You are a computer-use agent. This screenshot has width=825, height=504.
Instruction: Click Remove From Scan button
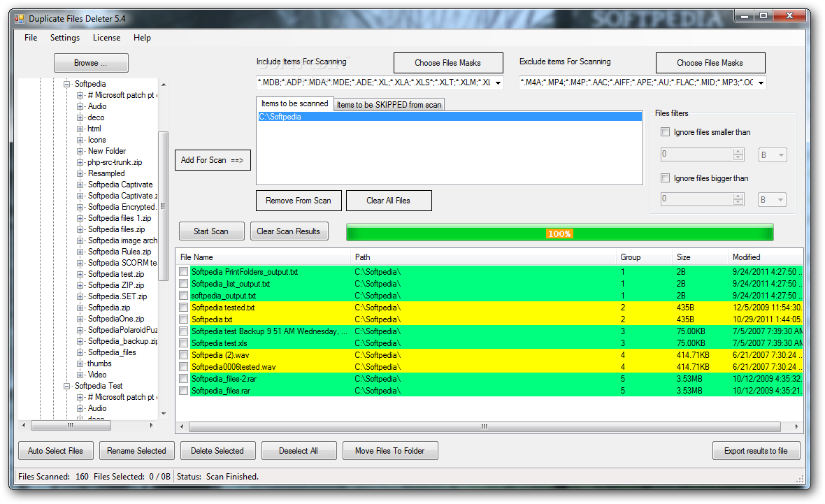click(x=299, y=201)
